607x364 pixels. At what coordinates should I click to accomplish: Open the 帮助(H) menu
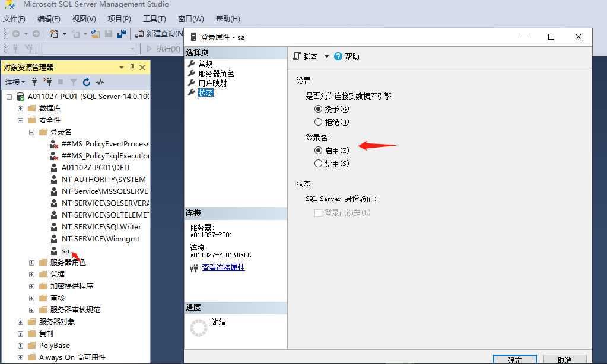pos(228,18)
